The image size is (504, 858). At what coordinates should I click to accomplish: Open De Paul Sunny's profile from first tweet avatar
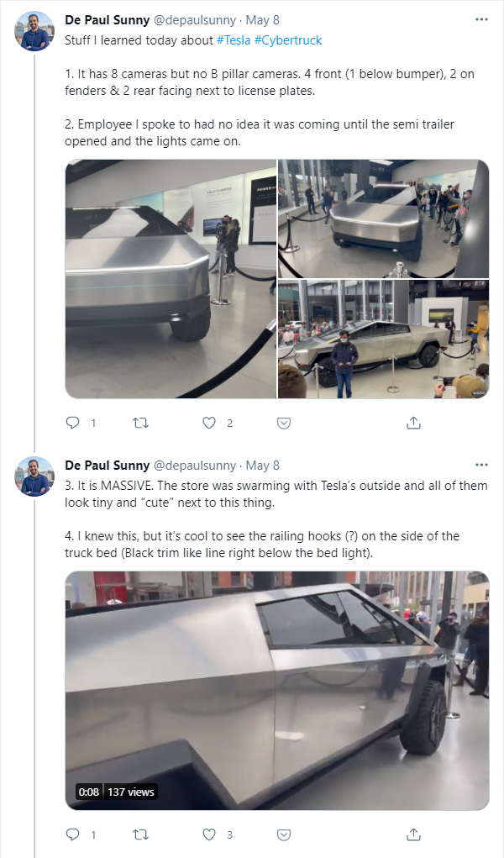coord(34,31)
